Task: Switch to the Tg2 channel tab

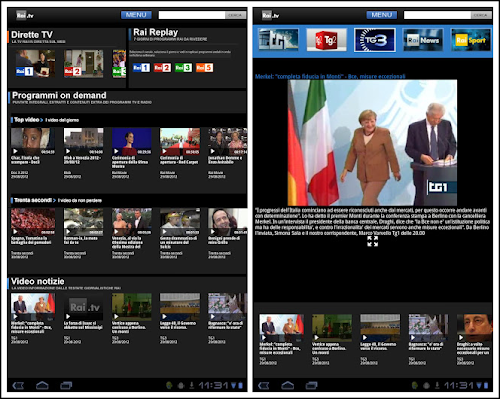Action: (327, 40)
